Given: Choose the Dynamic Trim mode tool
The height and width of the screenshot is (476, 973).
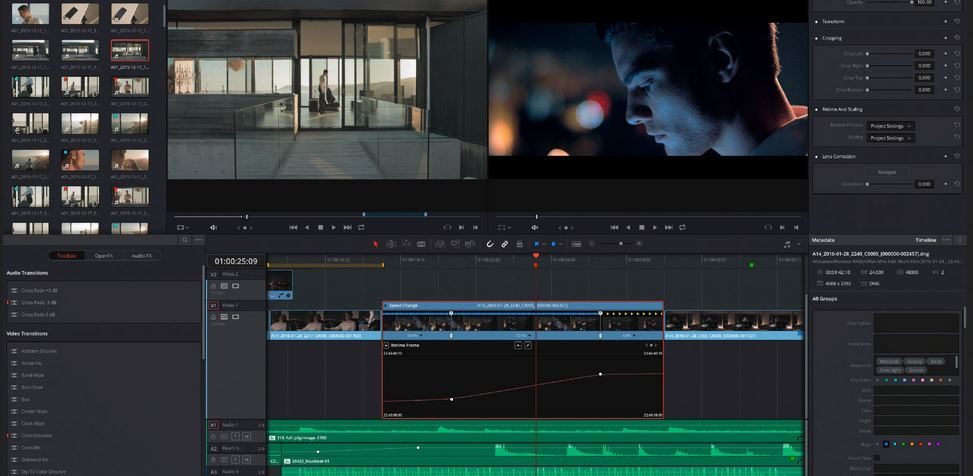Looking at the screenshot, I should pos(406,244).
